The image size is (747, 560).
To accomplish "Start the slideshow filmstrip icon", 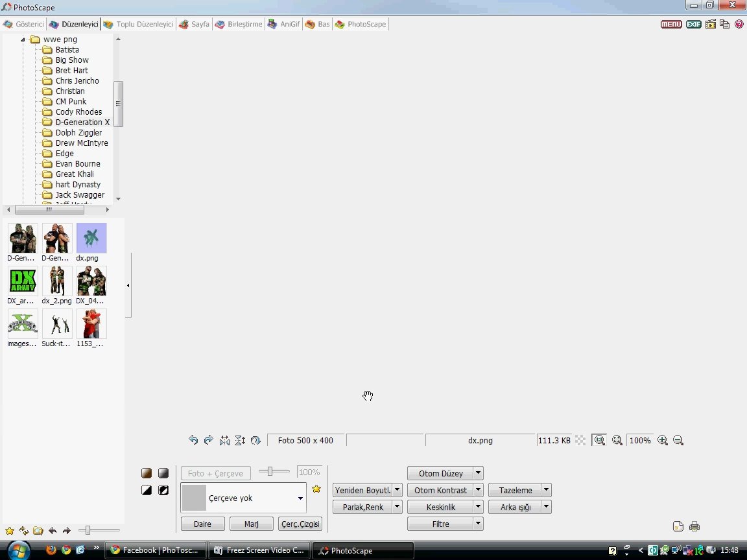I will (x=710, y=24).
